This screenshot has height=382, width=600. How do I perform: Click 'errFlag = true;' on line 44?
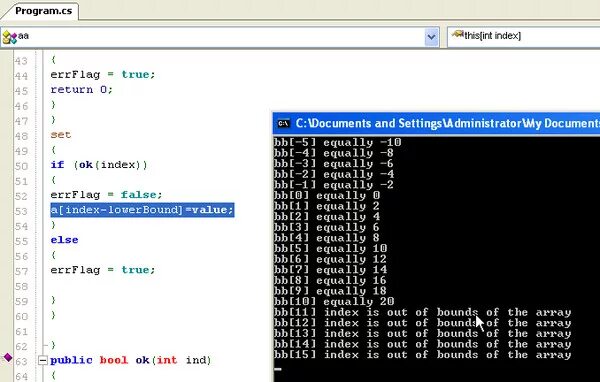103,75
